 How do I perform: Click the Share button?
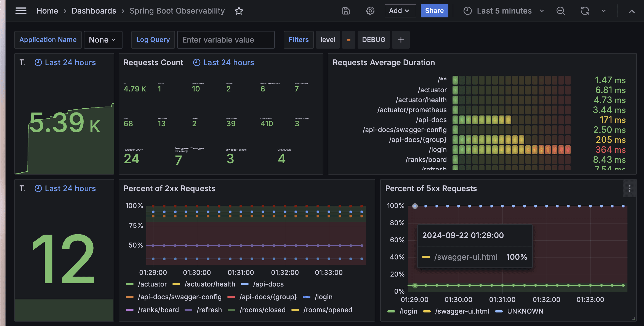pyautogui.click(x=434, y=11)
